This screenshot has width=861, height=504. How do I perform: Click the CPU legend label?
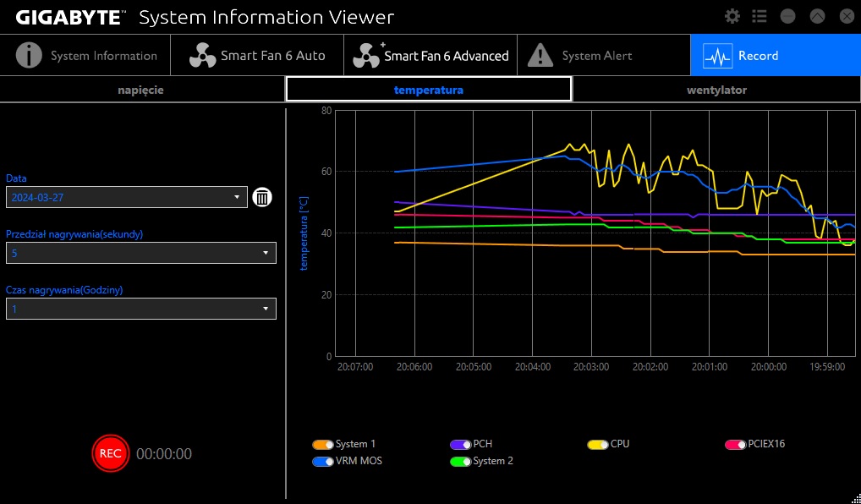620,444
